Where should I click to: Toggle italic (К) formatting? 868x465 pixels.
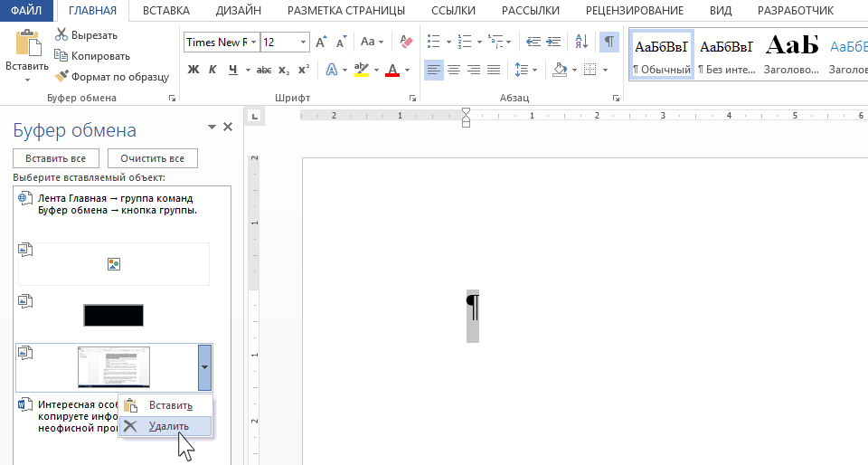click(212, 70)
